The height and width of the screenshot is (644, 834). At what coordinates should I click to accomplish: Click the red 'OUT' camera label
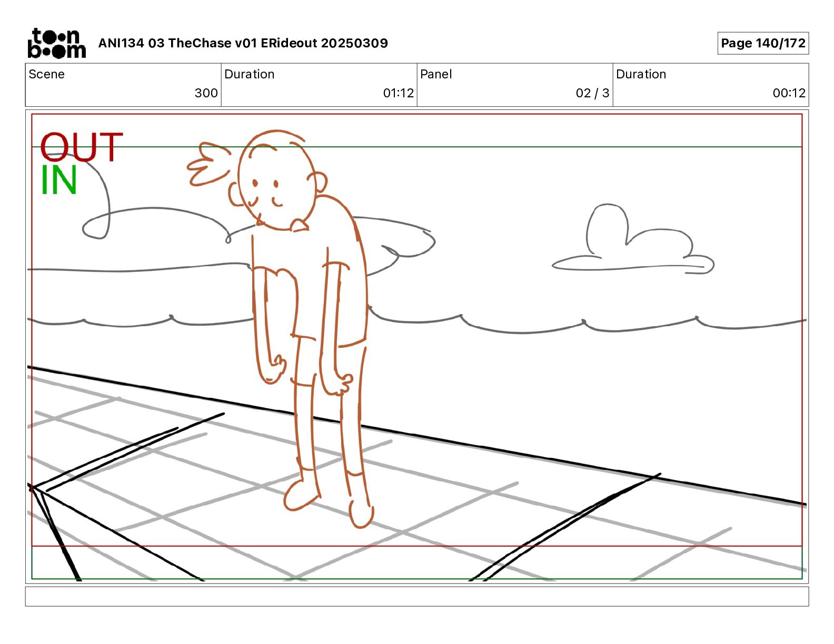pyautogui.click(x=82, y=147)
